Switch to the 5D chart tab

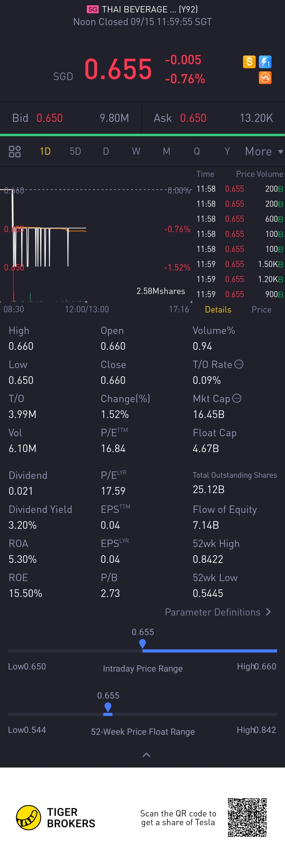pos(75,151)
